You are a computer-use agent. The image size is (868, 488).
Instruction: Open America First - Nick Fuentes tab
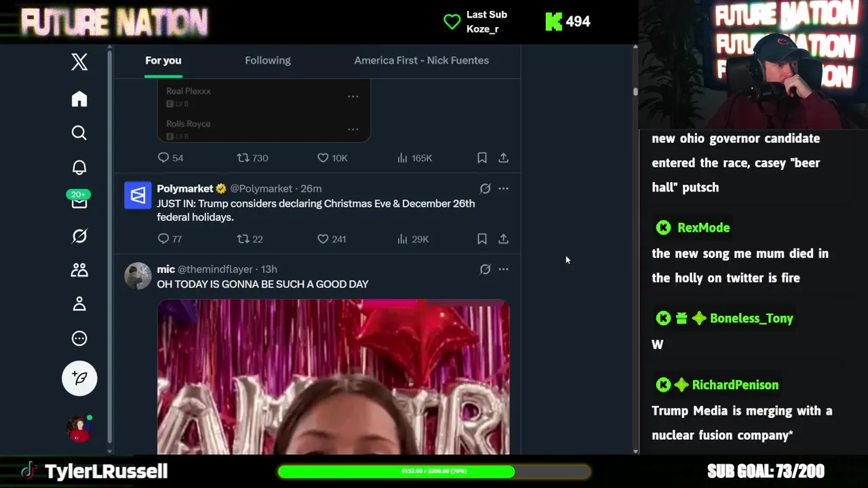coord(421,60)
